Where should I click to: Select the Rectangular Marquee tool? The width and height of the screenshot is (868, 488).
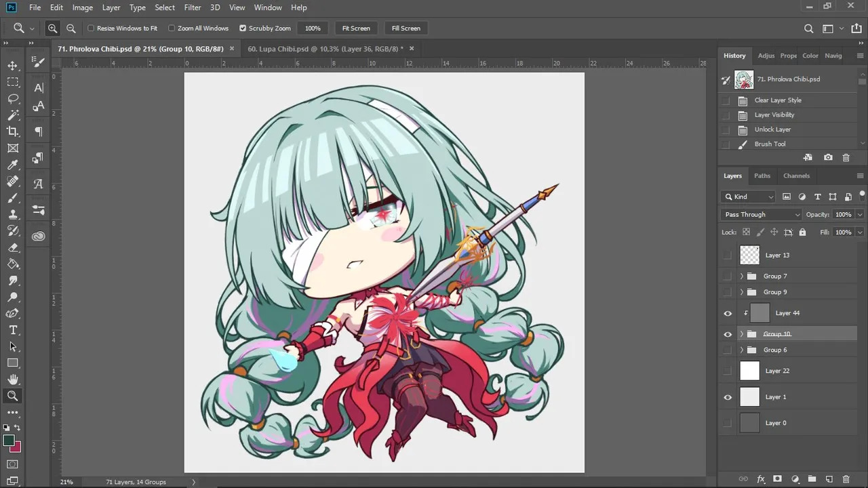[13, 82]
